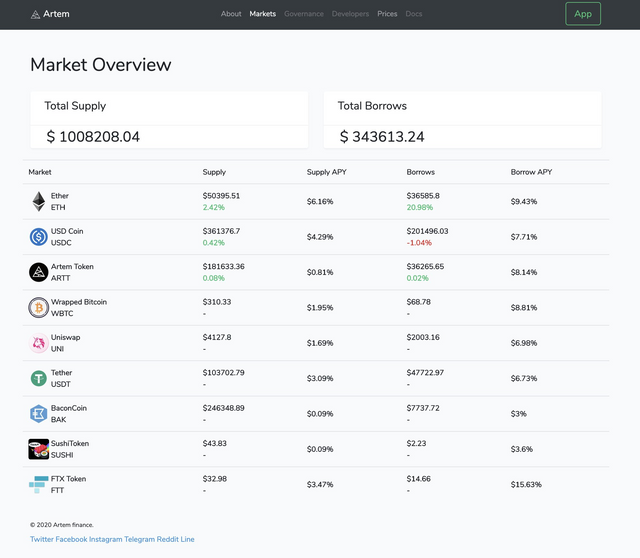Click WBTC borrow APY $8.81%

click(x=524, y=308)
